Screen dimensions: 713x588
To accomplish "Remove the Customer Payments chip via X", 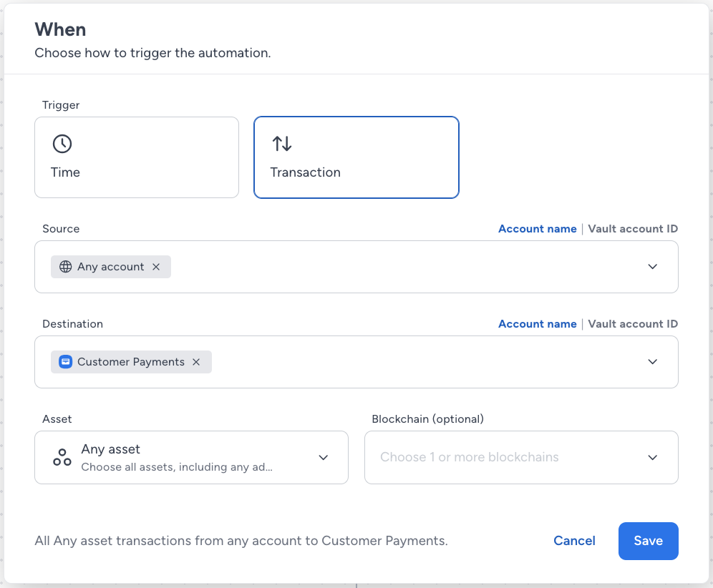I will point(196,362).
